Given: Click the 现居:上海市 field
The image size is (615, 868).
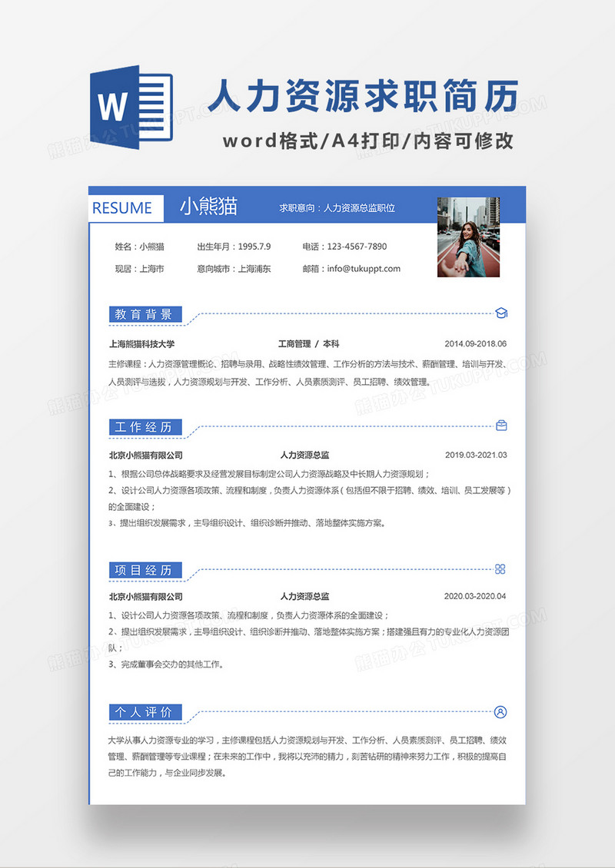Looking at the screenshot, I should pos(140,269).
